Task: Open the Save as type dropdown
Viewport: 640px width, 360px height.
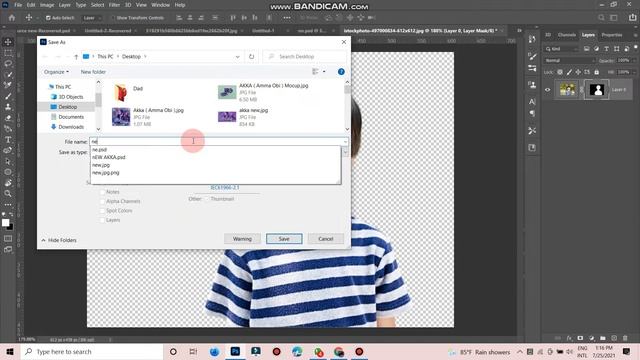Action: pos(345,152)
